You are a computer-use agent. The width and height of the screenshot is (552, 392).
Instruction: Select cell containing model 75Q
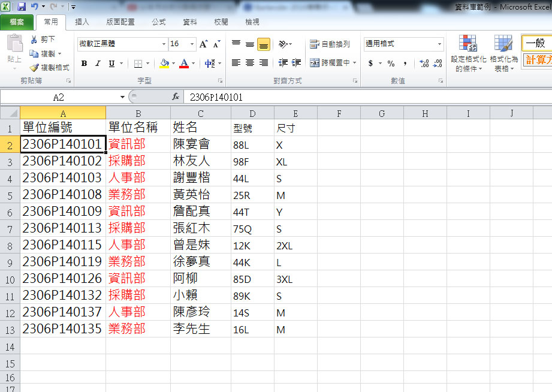(x=252, y=228)
